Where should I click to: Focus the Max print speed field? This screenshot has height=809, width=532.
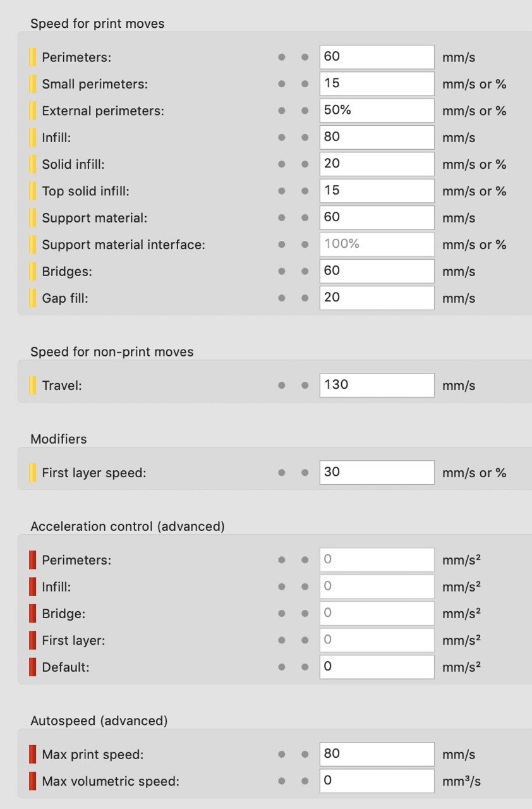pyautogui.click(x=377, y=754)
